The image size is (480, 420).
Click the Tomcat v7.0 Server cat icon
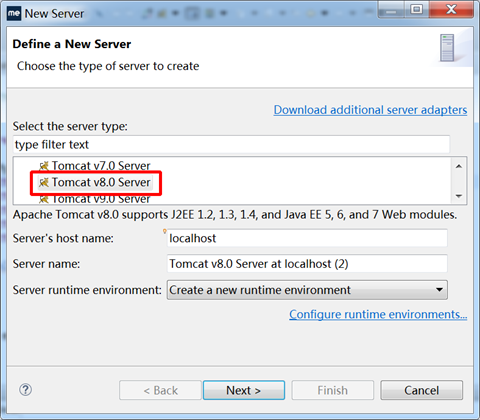point(44,166)
